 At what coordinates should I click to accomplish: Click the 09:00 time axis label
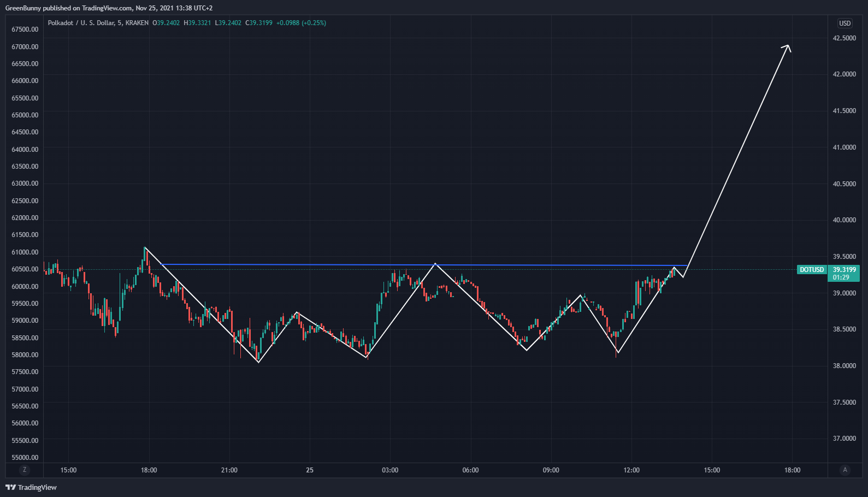click(551, 470)
